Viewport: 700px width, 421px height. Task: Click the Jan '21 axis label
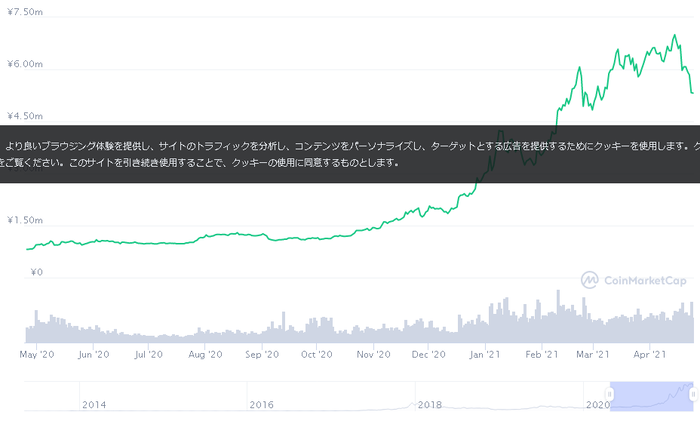[485, 354]
